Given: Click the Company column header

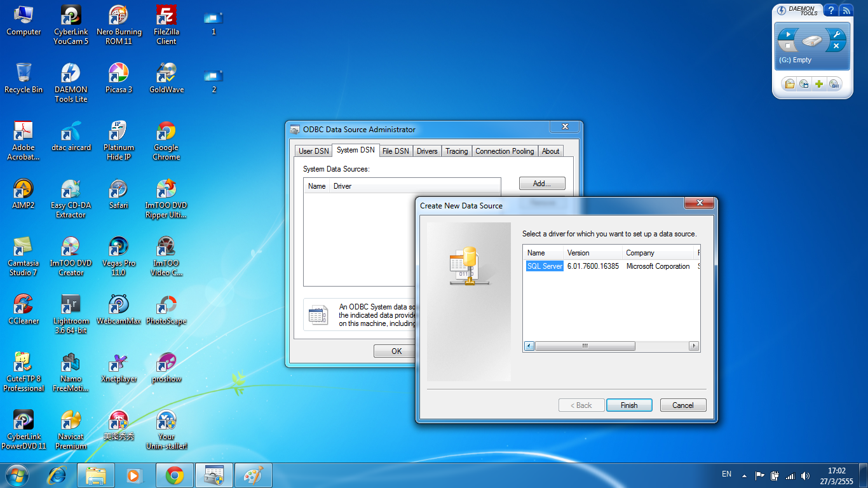Looking at the screenshot, I should 659,253.
